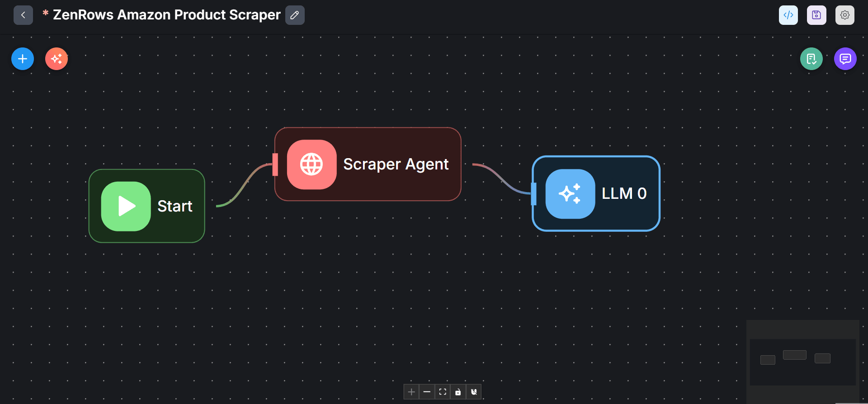868x404 pixels.
Task: Select the edge from Start to Scraper Agent
Action: coord(244,185)
